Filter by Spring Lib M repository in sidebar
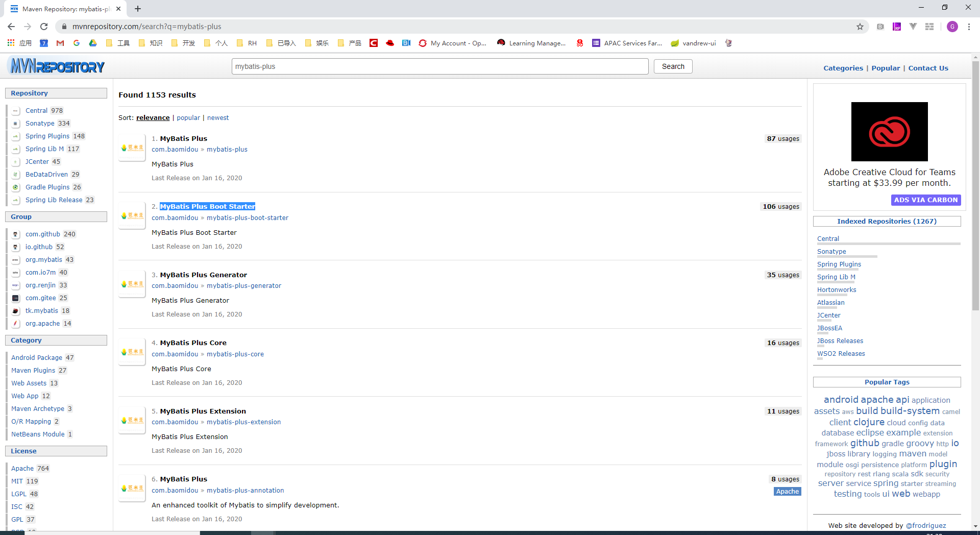The height and width of the screenshot is (535, 980). [x=45, y=149]
